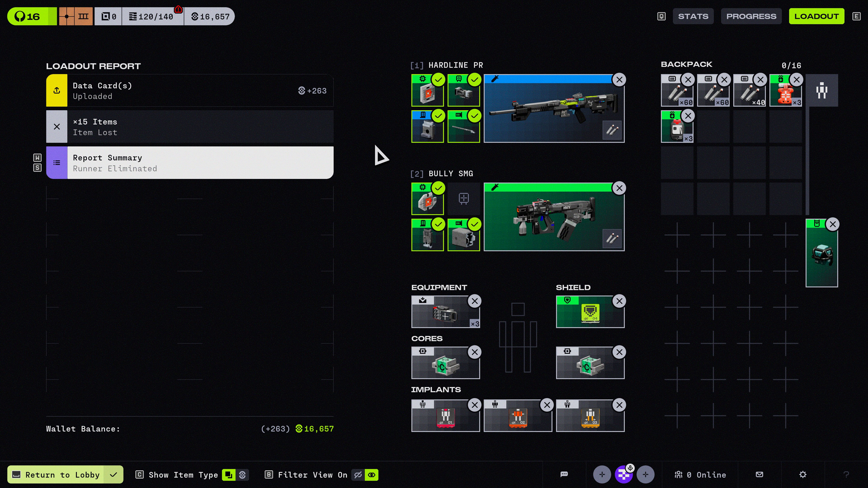Expand the x15 Items Lost row
The height and width of the screenshot is (488, 868).
190,127
